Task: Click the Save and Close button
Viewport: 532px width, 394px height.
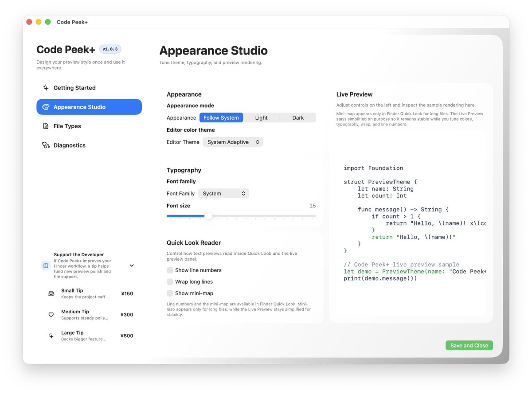Action: 469,346
